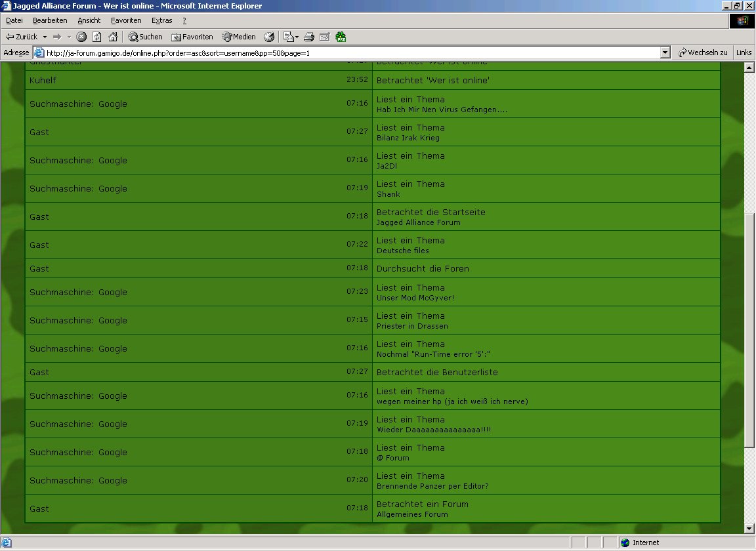Open the Ansicht menu
Image resolution: width=756 pixels, height=551 pixels.
click(89, 21)
